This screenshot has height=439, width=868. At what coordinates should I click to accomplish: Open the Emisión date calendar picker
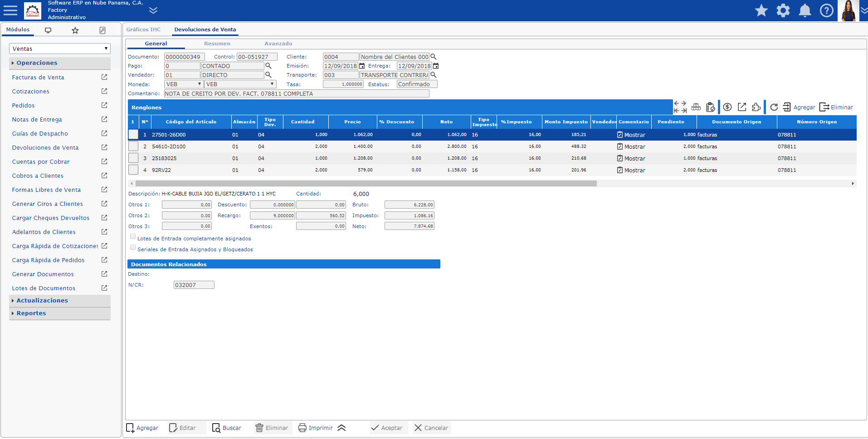(362, 66)
